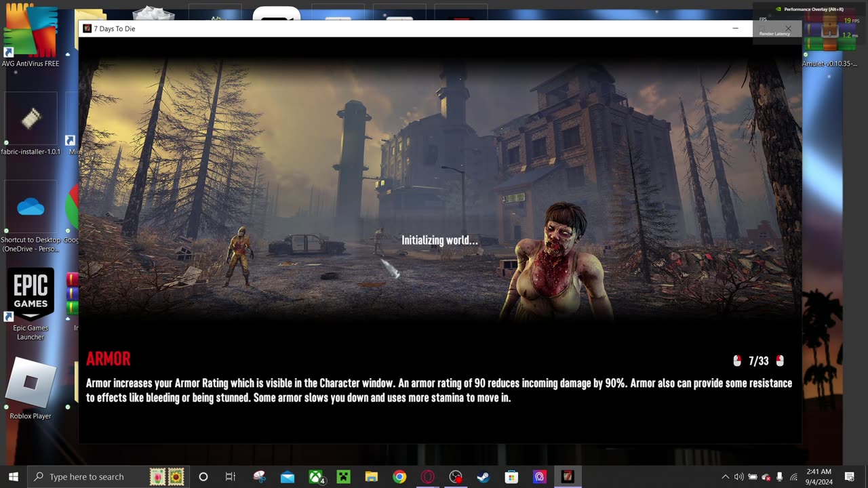
Task: Open Google Chrome from the taskbar
Action: 399,476
